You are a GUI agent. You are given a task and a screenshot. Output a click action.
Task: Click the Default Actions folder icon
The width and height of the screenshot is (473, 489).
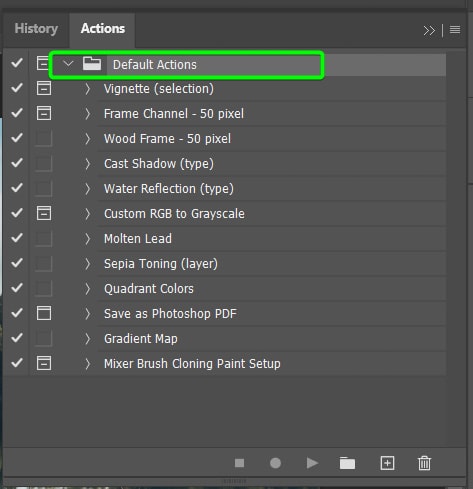click(92, 63)
